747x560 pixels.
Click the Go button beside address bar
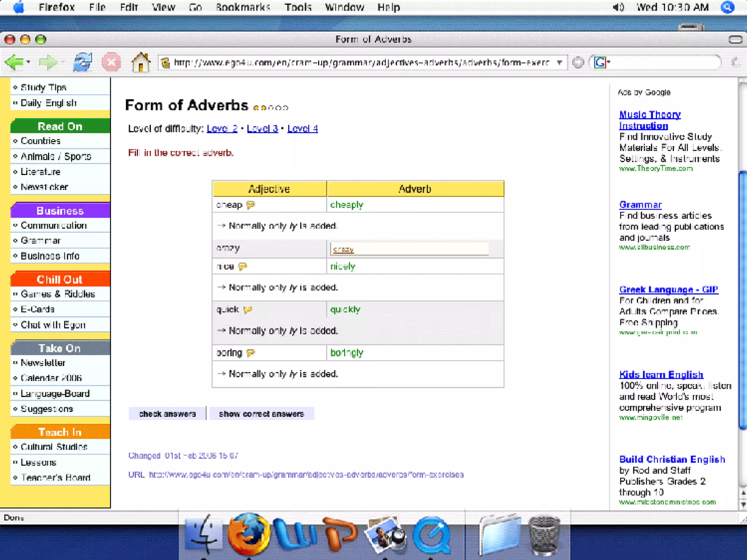[x=578, y=63]
